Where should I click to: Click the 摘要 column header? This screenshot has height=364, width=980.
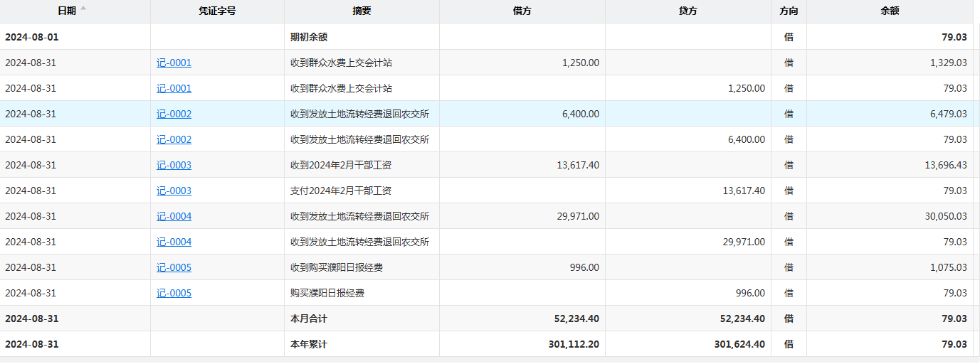click(x=362, y=11)
